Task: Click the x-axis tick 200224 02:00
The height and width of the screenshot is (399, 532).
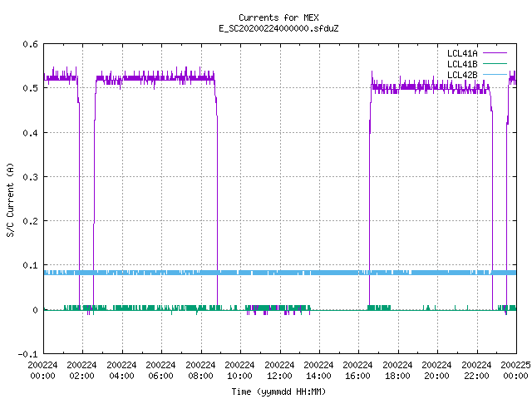Action: [81, 371]
